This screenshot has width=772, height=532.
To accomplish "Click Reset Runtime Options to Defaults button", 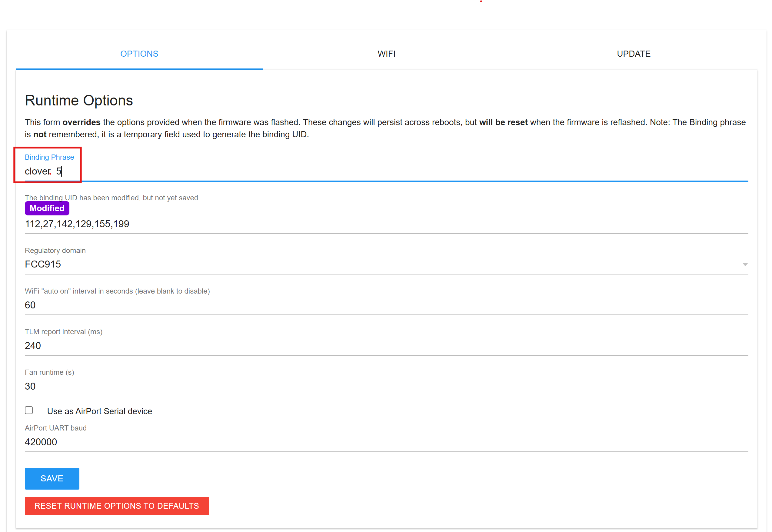I will click(117, 506).
